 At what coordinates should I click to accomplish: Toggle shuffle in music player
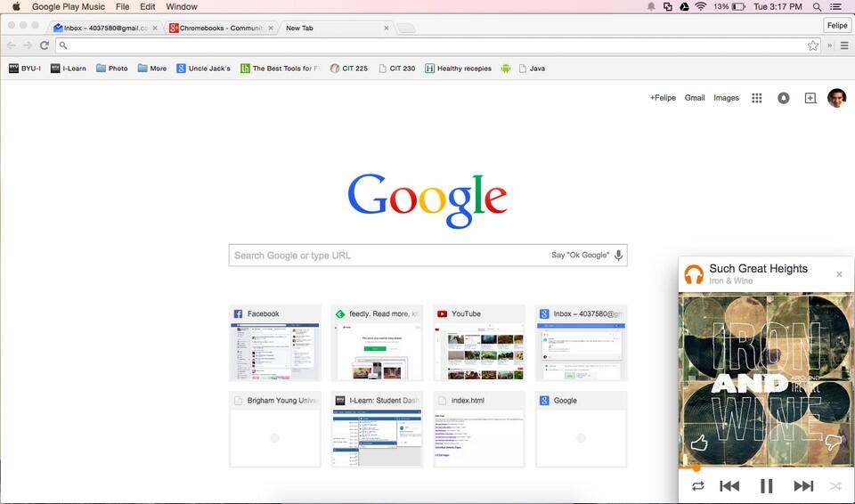pyautogui.click(x=835, y=485)
